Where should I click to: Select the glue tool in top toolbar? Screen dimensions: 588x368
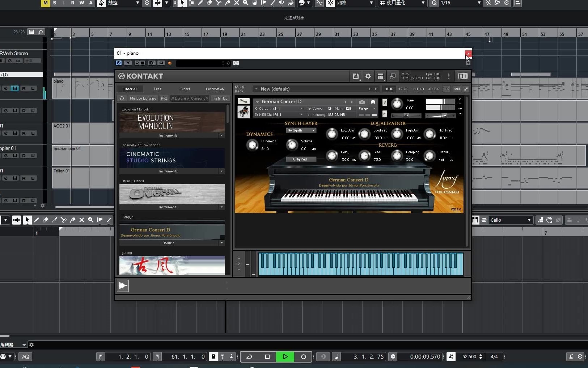228,3
